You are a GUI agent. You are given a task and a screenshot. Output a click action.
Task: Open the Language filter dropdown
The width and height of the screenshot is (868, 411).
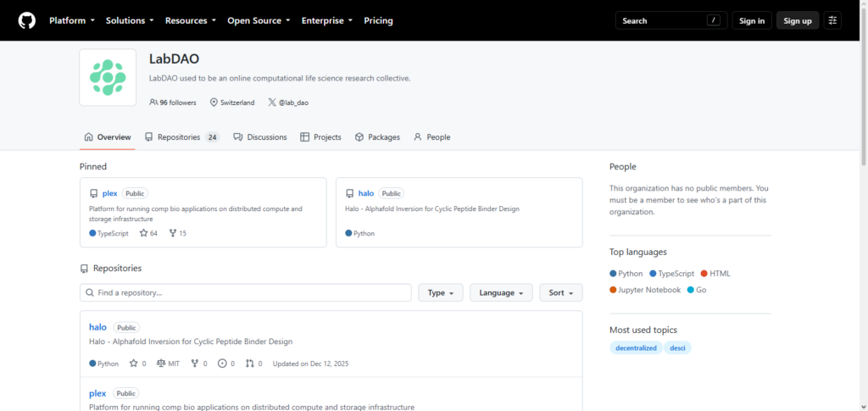(x=502, y=292)
